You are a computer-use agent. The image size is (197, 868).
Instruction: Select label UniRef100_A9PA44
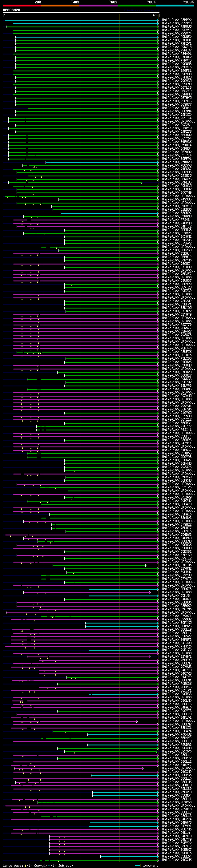(x=176, y=108)
